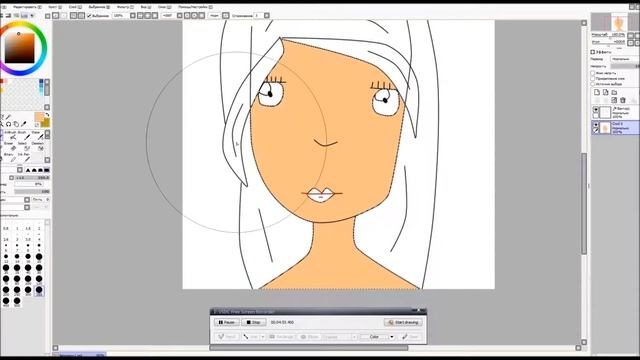Toggle the middle layer option checkbox

[x=593, y=78]
